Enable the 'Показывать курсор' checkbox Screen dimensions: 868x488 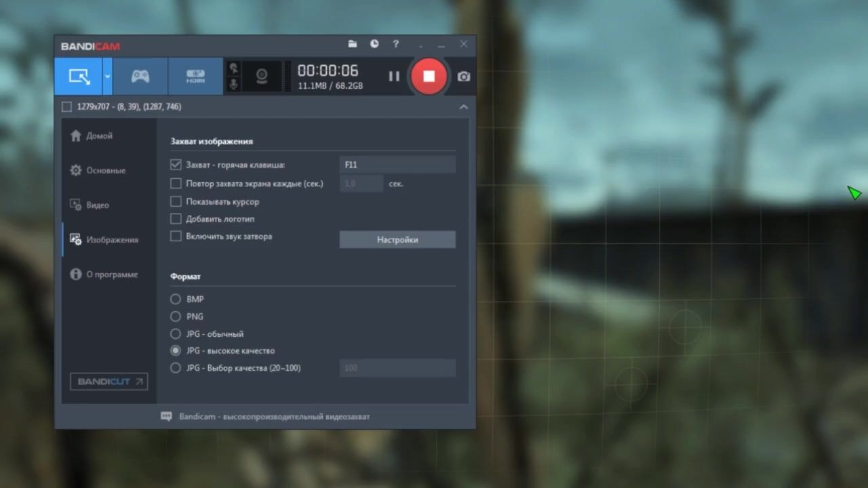pos(176,201)
